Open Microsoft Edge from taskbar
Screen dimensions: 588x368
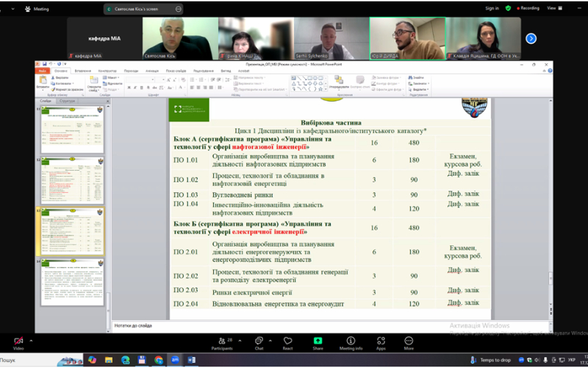click(125, 360)
